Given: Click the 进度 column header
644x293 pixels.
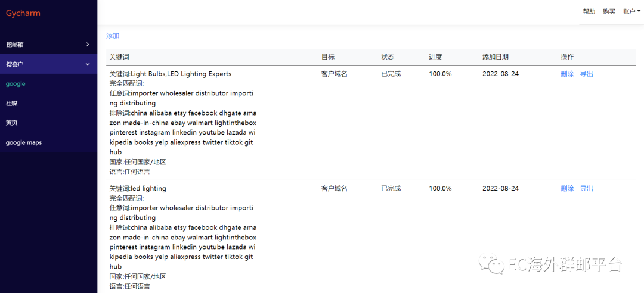Looking at the screenshot, I should (435, 57).
